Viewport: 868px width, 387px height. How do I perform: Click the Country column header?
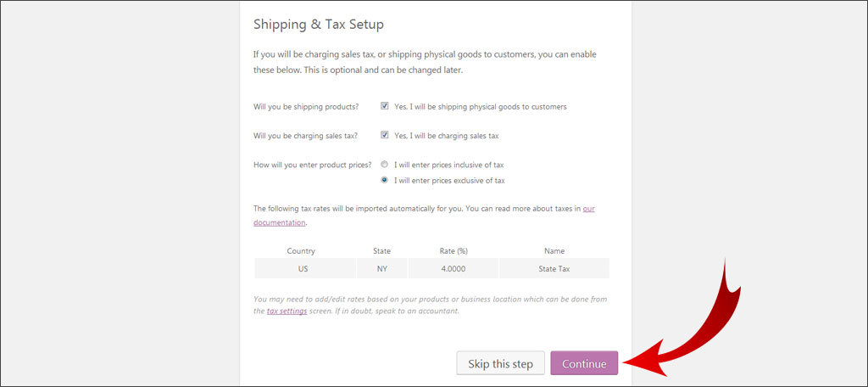click(x=301, y=251)
